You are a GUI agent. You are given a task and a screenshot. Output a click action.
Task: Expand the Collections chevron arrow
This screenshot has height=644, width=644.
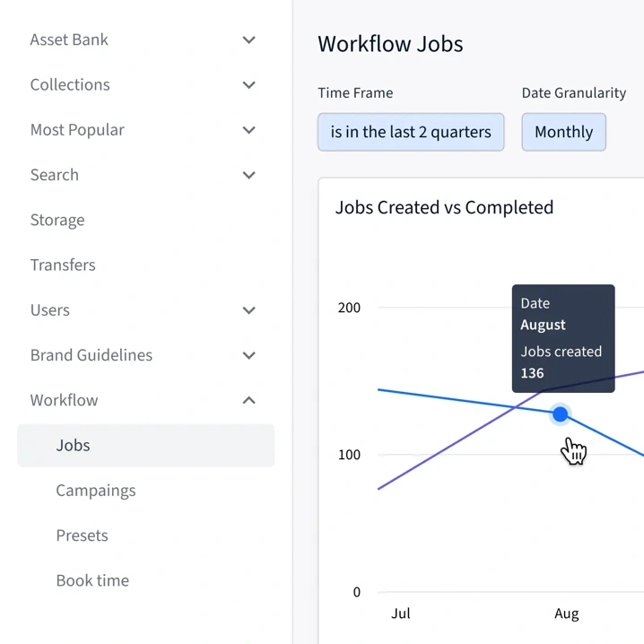[249, 85]
